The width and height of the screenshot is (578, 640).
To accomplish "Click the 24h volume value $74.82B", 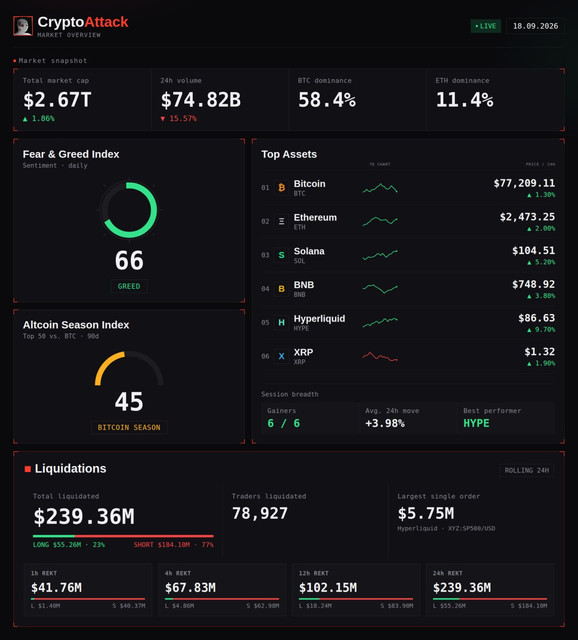I will point(201,100).
